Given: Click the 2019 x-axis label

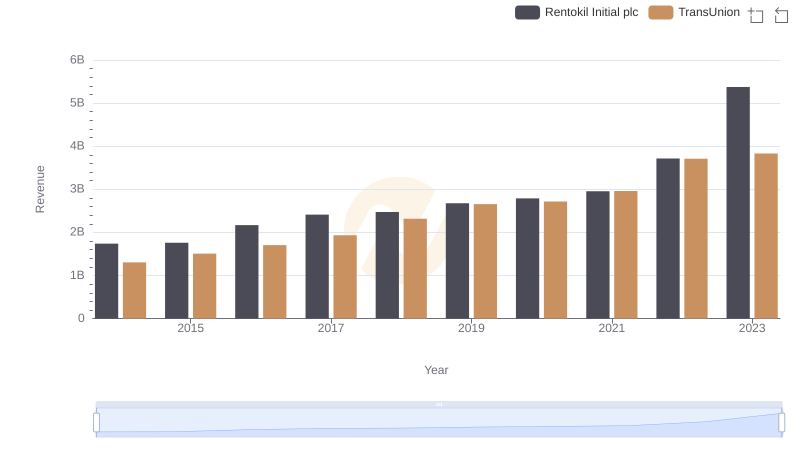Looking at the screenshot, I should (471, 328).
